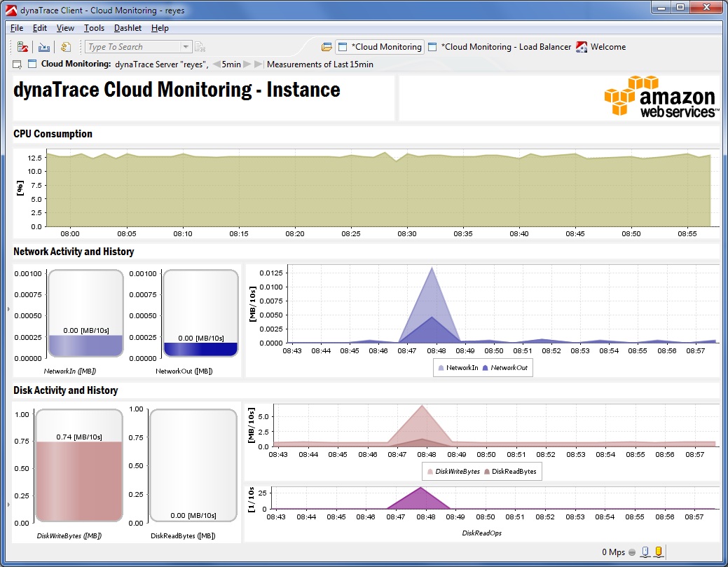Viewport: 728px width, 567px height.
Task: Click the dashboard menu icon on the breadcrumb bar
Action: 18,64
